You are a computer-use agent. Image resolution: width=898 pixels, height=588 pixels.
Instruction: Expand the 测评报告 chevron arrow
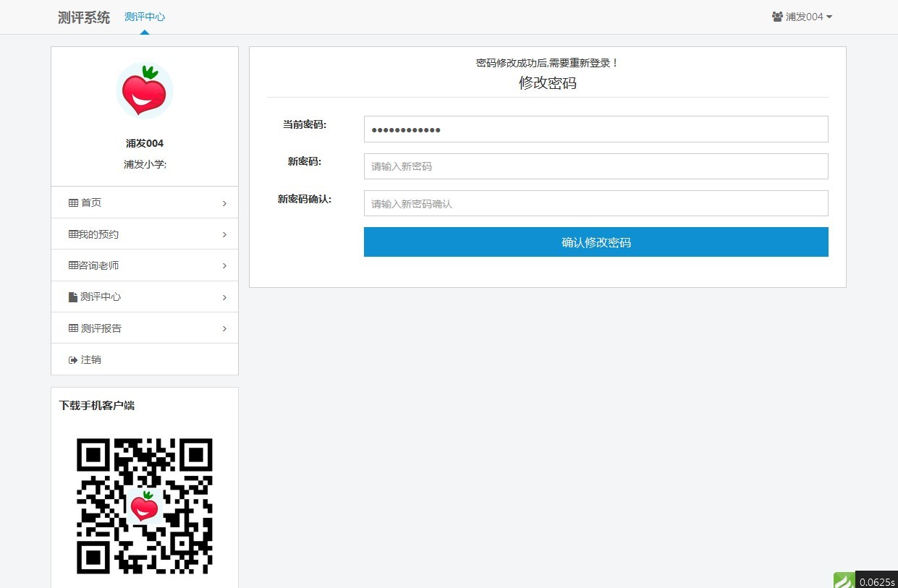click(x=224, y=329)
